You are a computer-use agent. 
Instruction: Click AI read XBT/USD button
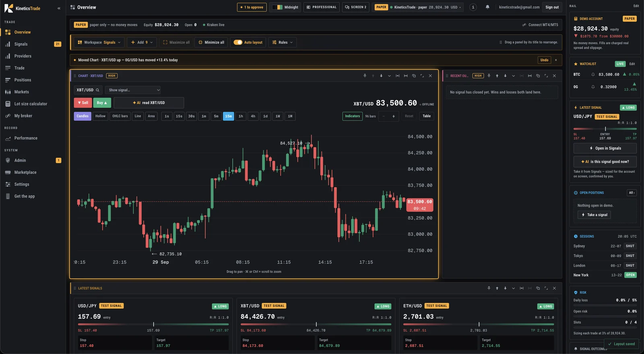coord(149,103)
